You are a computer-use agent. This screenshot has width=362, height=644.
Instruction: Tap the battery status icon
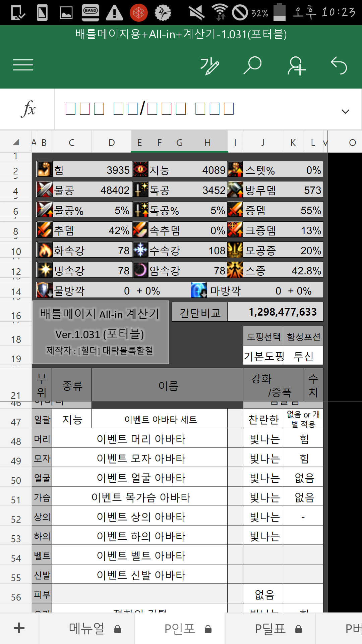(280, 12)
